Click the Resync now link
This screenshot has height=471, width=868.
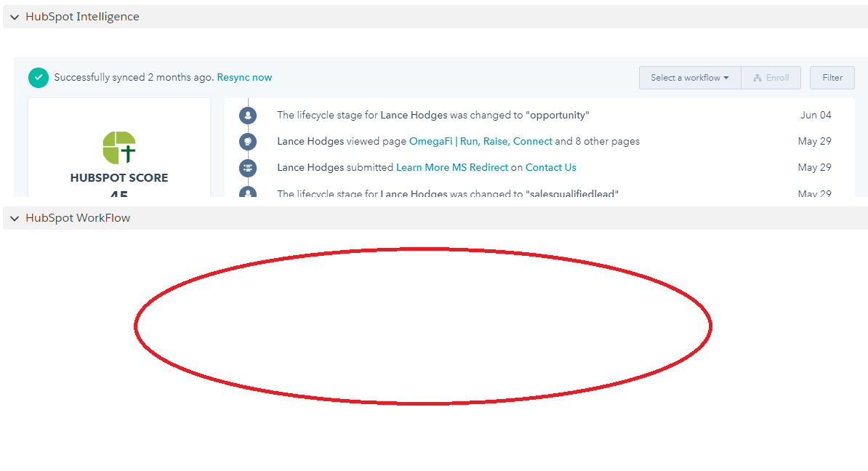(x=244, y=78)
